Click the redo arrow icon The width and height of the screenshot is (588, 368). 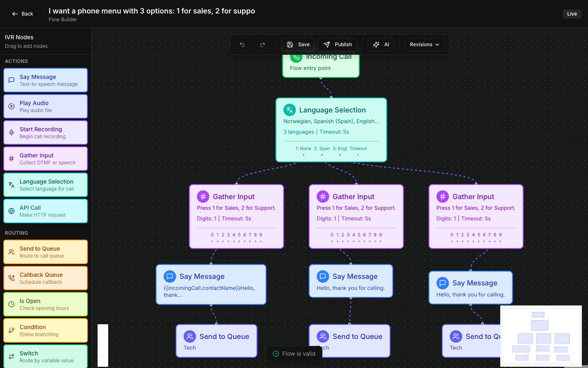point(262,44)
